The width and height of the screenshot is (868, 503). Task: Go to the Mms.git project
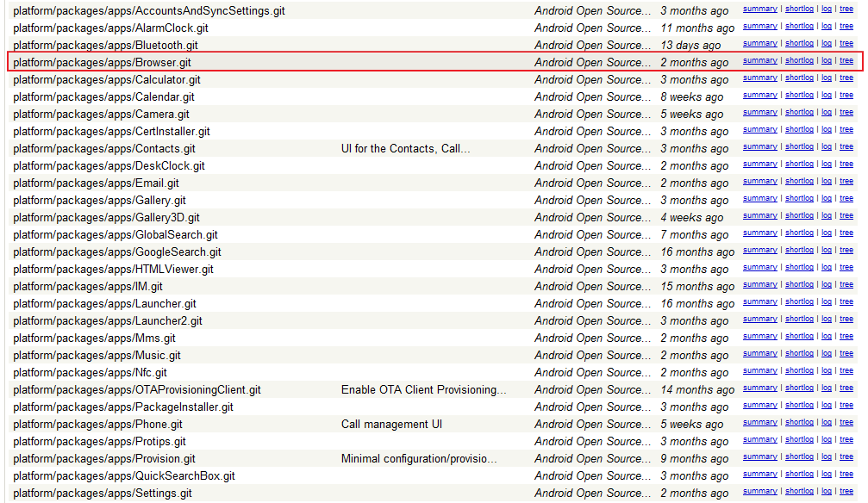[x=94, y=338]
